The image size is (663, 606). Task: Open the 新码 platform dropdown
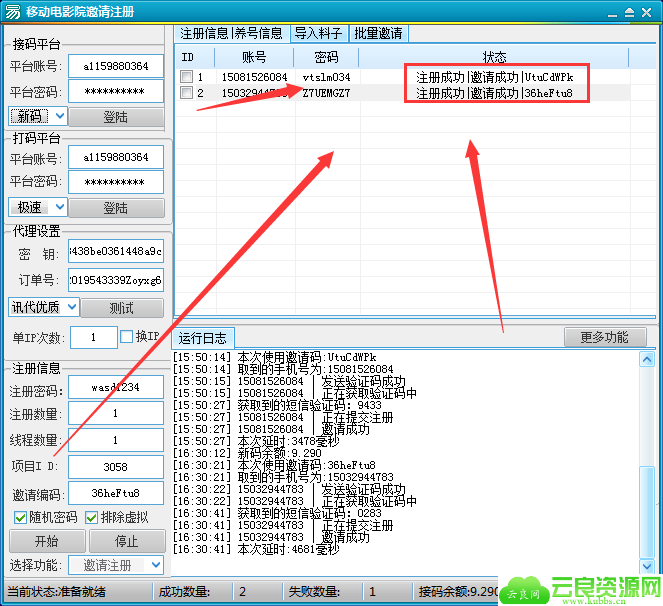point(37,116)
